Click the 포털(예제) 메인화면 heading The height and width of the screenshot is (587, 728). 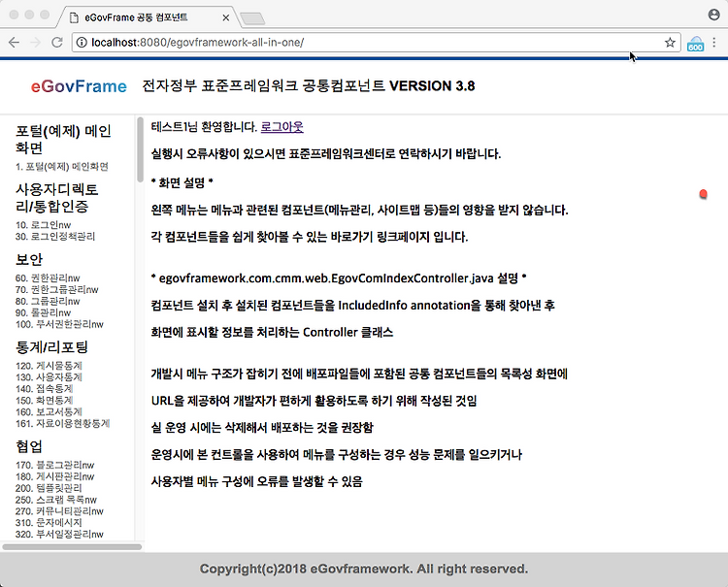click(63, 139)
